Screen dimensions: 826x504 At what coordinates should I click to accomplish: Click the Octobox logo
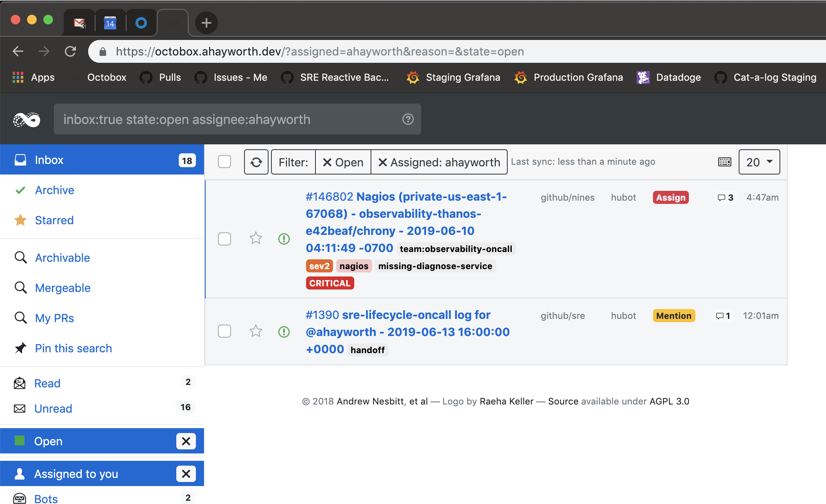pyautogui.click(x=27, y=119)
